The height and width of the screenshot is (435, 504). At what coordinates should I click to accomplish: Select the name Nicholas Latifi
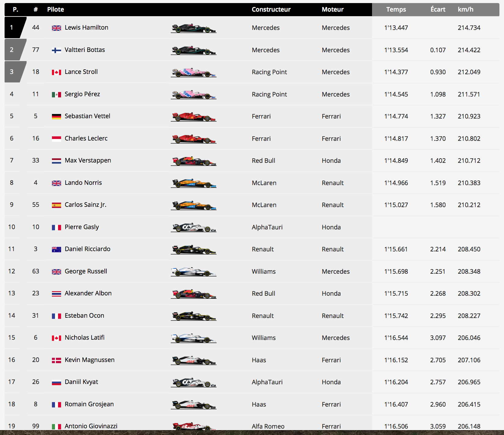[x=85, y=338]
